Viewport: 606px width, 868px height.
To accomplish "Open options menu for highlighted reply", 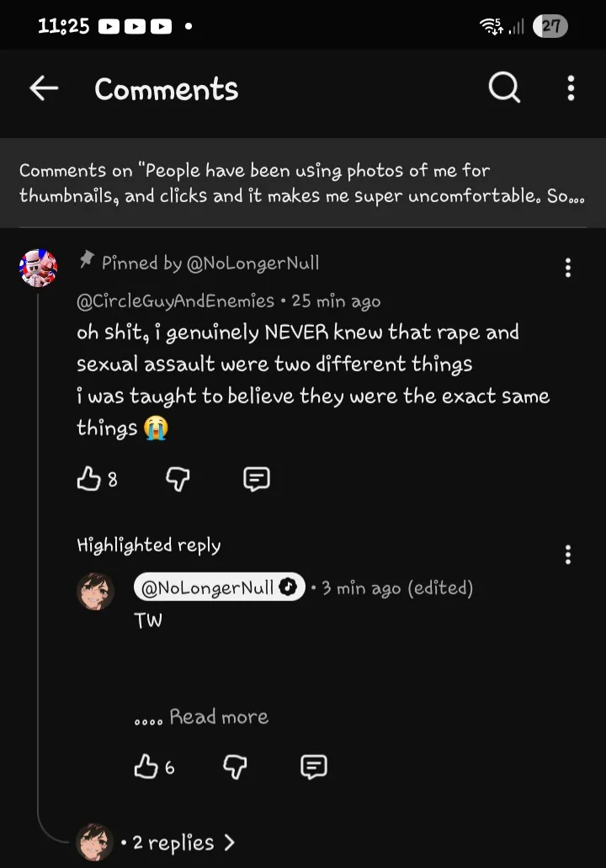I will [568, 555].
